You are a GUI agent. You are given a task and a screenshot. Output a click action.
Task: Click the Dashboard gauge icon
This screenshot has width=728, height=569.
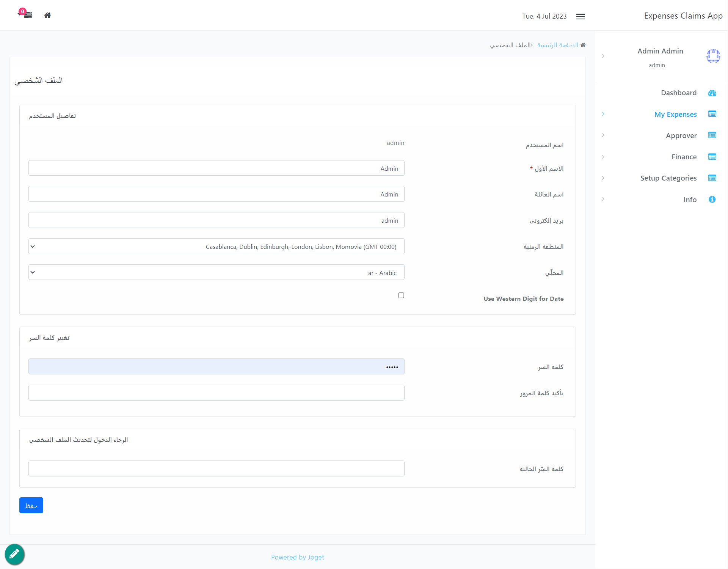click(x=712, y=93)
